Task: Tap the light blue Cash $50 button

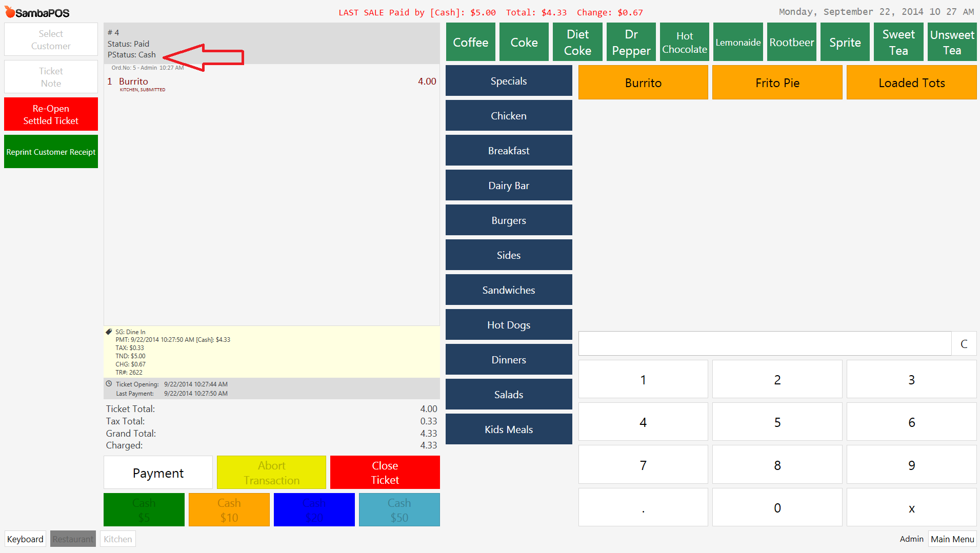Action: click(399, 510)
